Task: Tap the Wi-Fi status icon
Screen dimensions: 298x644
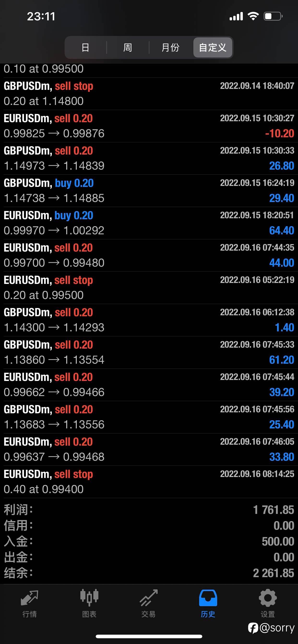Action: [x=253, y=16]
